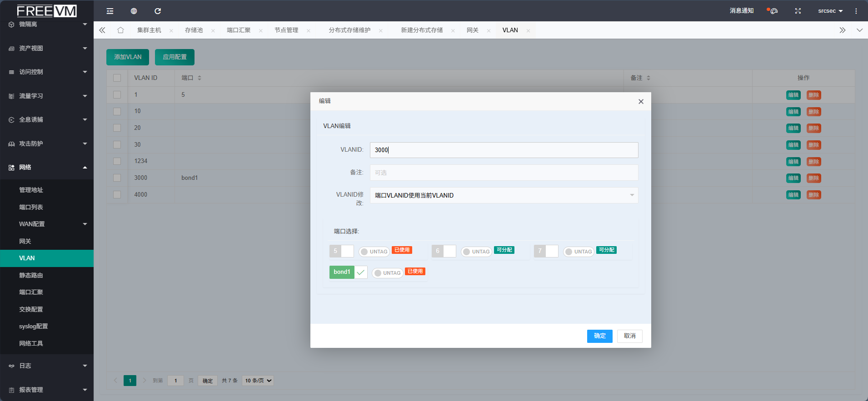
Task: Toggle fullscreen mode icon
Action: click(798, 11)
